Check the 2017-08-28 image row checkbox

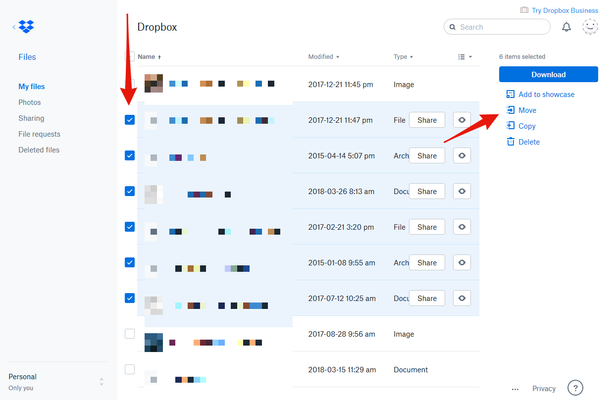click(x=129, y=333)
